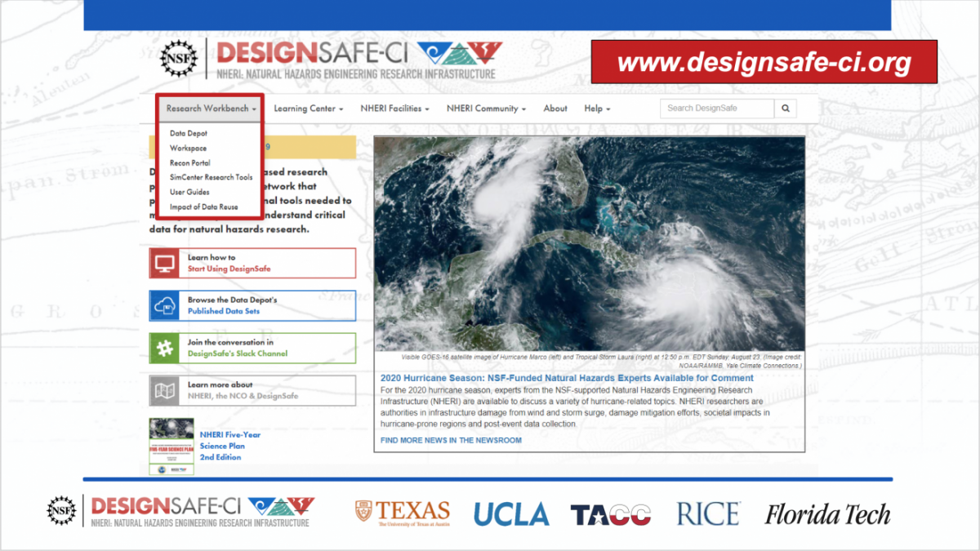Click the NSF seal in the site header
This screenshot has width=980, height=551.
click(178, 59)
